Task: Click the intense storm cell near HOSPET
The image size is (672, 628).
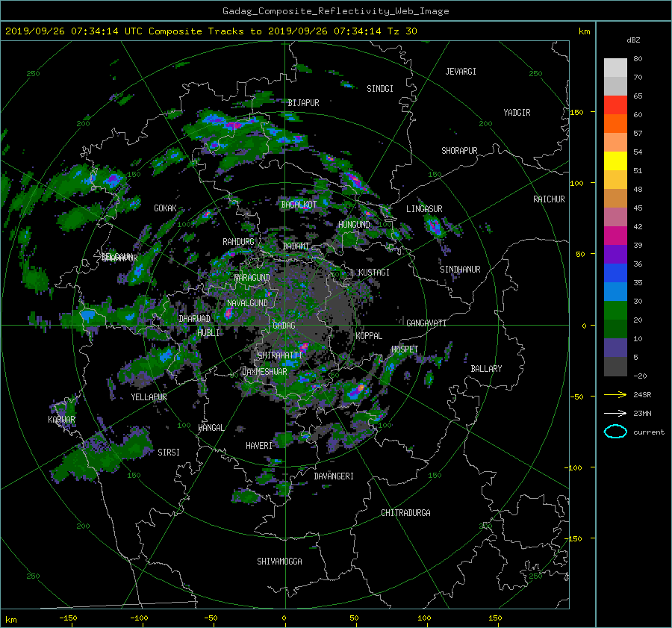Action: [x=358, y=391]
